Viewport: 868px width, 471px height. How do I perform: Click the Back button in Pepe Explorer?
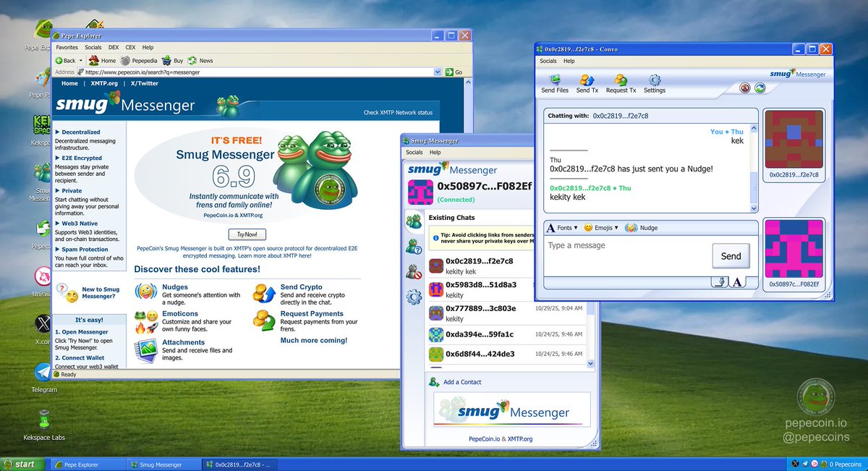pyautogui.click(x=65, y=61)
